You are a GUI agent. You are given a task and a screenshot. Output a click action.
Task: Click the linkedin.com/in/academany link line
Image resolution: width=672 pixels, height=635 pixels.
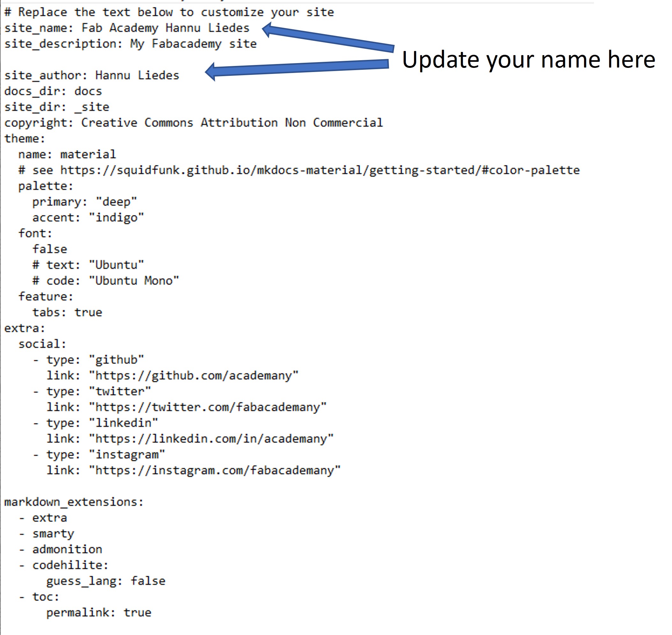[x=190, y=439]
